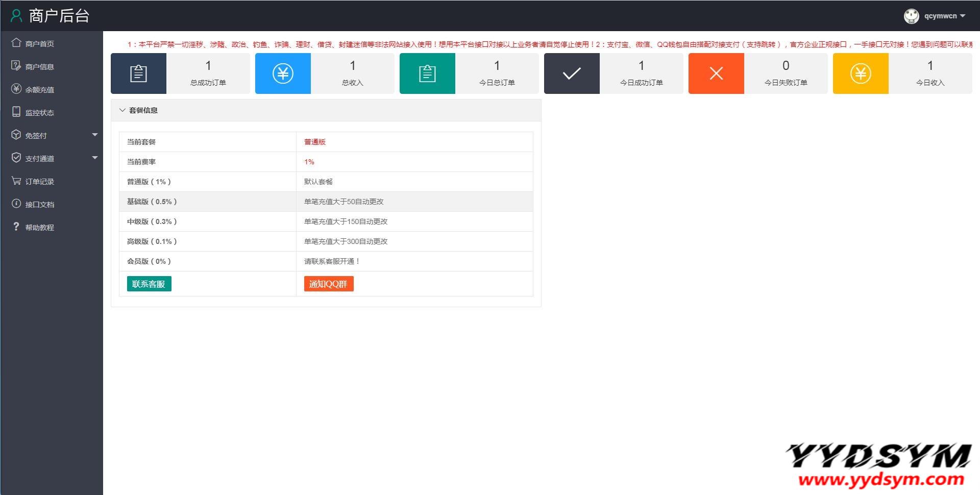Click the green today's total orders icon
The width and height of the screenshot is (980, 495).
427,73
